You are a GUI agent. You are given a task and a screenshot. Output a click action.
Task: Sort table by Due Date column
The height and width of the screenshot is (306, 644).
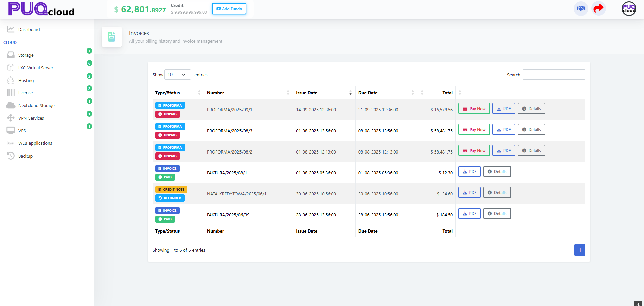[x=386, y=93]
